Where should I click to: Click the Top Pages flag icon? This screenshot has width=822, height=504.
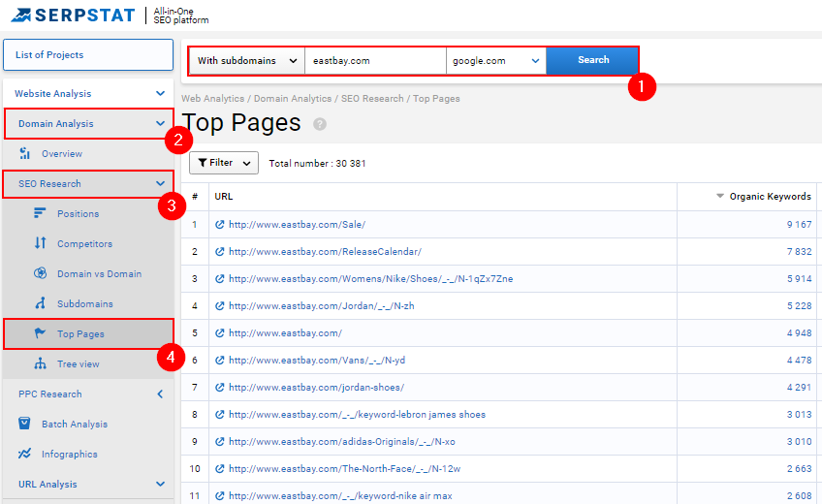[x=40, y=333]
